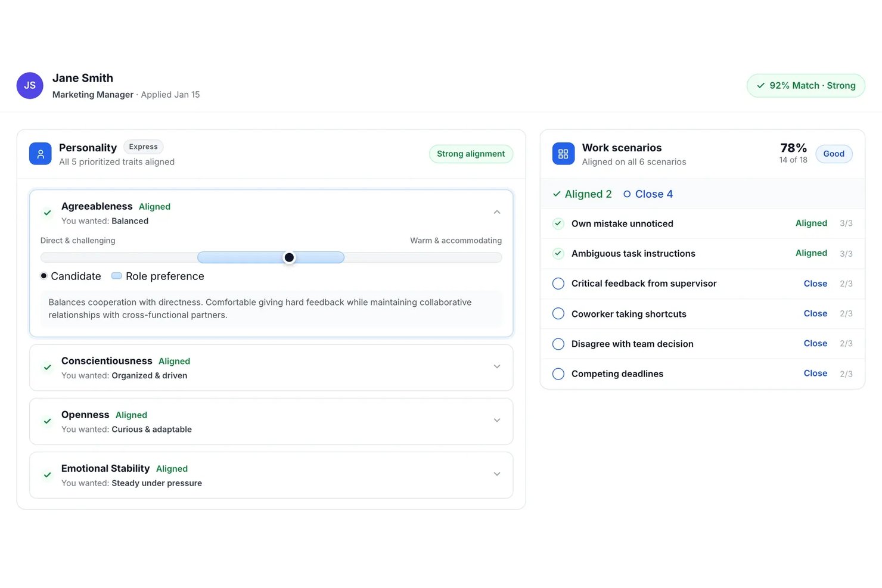Click the Personality person icon
The image size is (882, 588).
click(x=41, y=154)
